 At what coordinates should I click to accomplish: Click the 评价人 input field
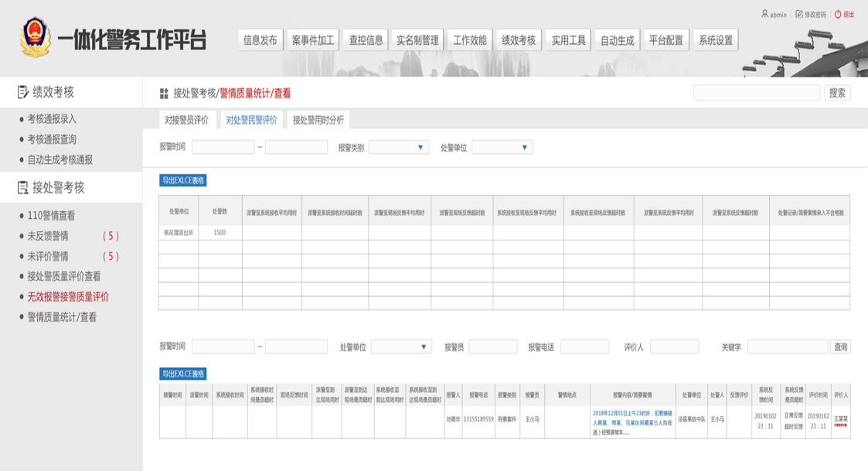674,347
